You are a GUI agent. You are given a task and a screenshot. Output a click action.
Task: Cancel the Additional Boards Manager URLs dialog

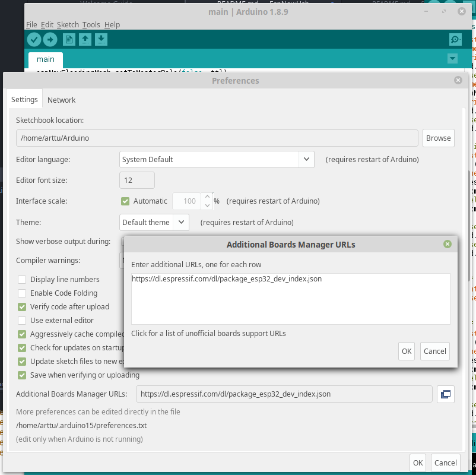[434, 351]
